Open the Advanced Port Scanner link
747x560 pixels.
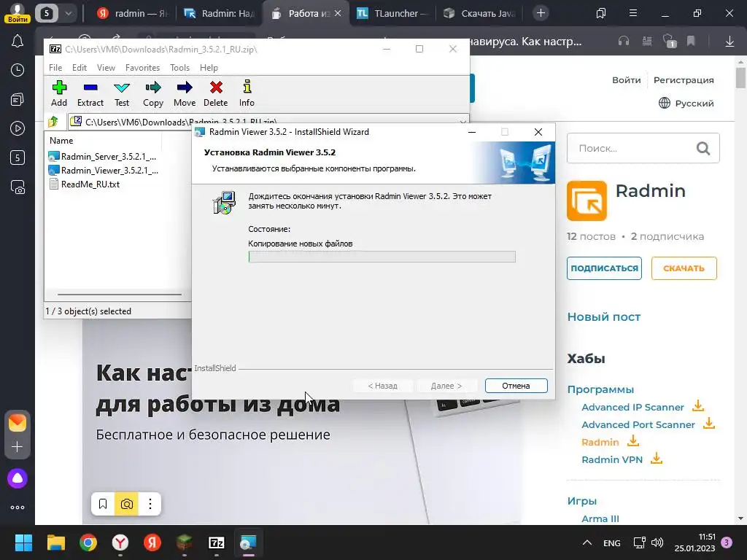[638, 424]
